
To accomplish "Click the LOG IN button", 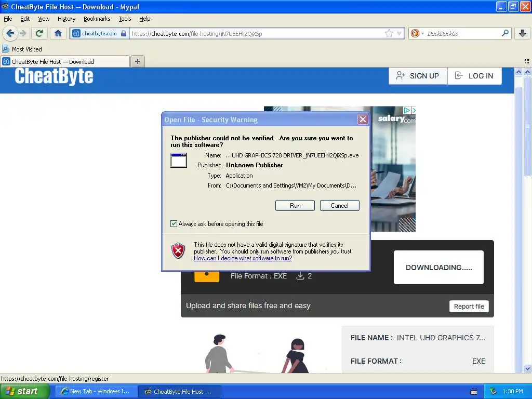I will 475,76.
